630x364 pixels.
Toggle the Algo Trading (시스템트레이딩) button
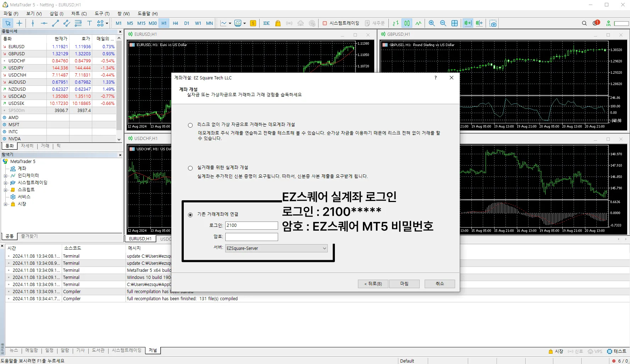click(x=341, y=23)
